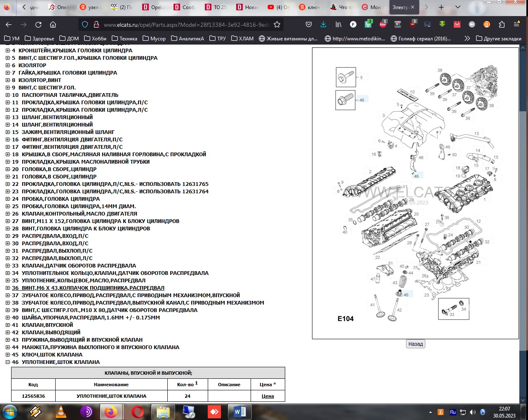
Task: Open the 'Здоровье' bookmarks folder
Action: (x=40, y=38)
